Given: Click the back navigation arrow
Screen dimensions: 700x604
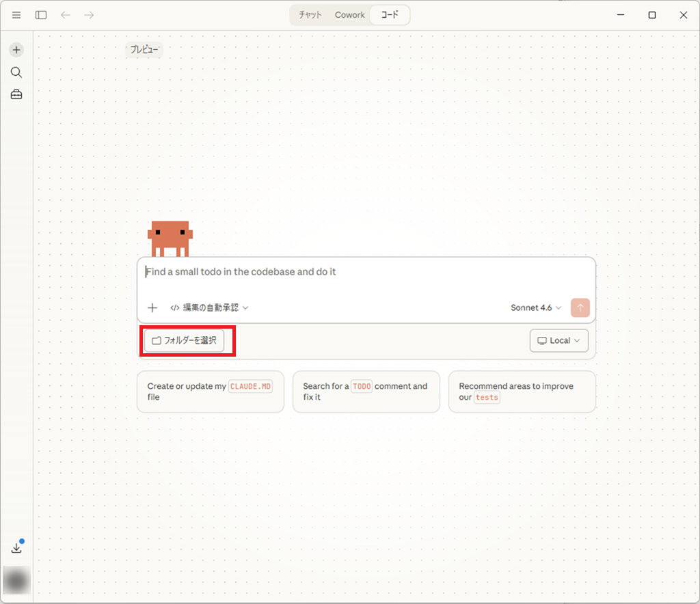Looking at the screenshot, I should 66,15.
